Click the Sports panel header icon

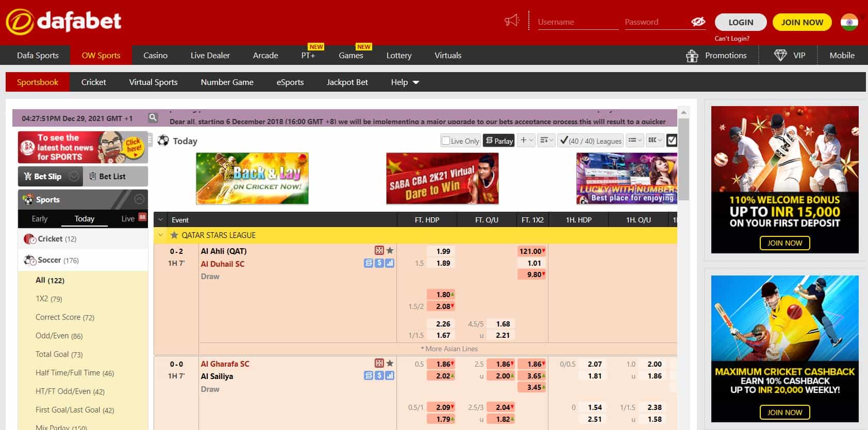click(28, 199)
